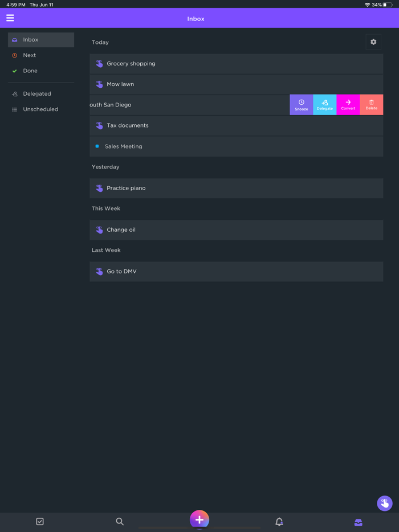Open notifications via the bell icon
Screen dimensions: 399x532
[x=279, y=521]
